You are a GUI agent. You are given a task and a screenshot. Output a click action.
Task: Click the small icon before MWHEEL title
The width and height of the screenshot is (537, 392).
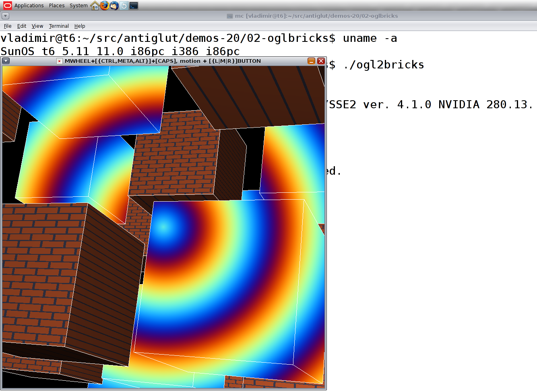tap(60, 61)
